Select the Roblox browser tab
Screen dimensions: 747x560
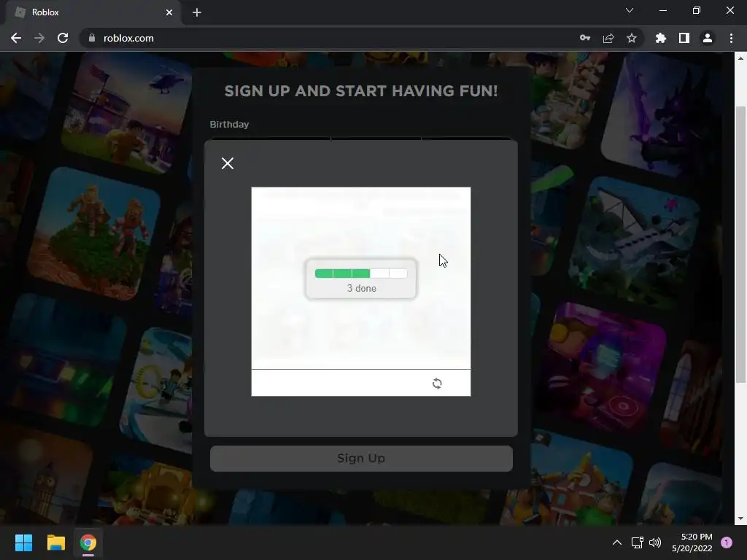tap(93, 12)
